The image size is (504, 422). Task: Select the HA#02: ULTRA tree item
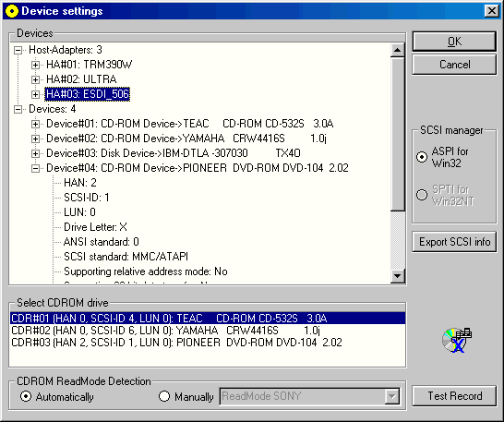(x=81, y=79)
